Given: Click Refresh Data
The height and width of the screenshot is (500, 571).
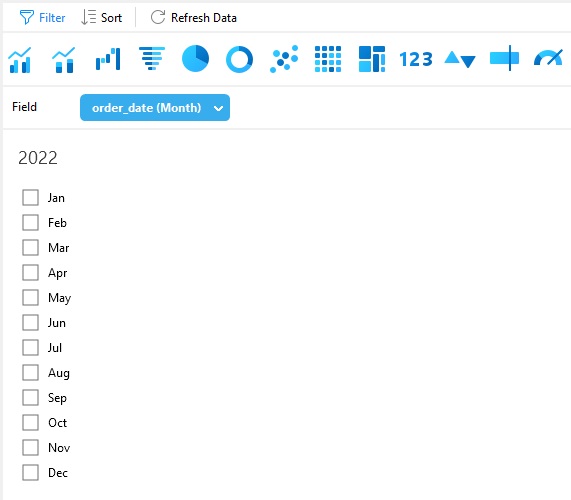Looking at the screenshot, I should pyautogui.click(x=194, y=17).
